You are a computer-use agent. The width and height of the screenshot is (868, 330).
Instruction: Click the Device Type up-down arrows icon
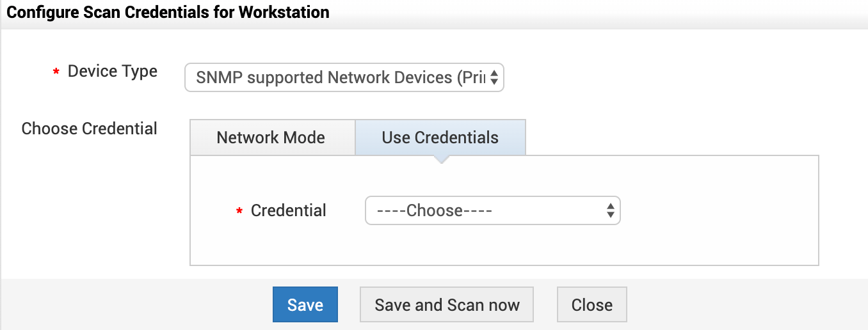(x=494, y=77)
